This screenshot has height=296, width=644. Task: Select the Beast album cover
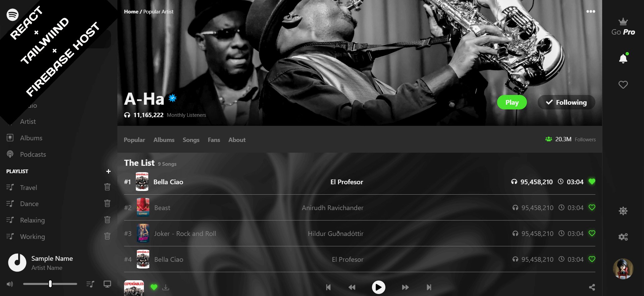(x=143, y=207)
